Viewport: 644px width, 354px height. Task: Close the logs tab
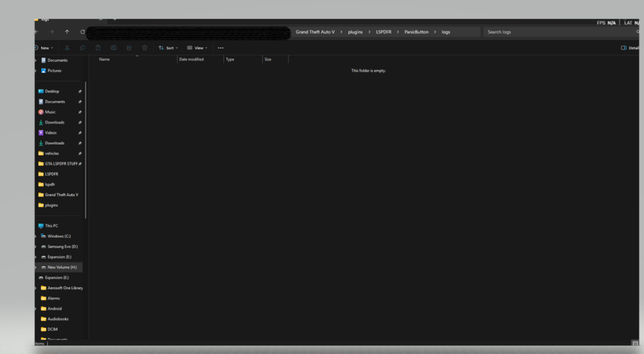[x=100, y=19]
